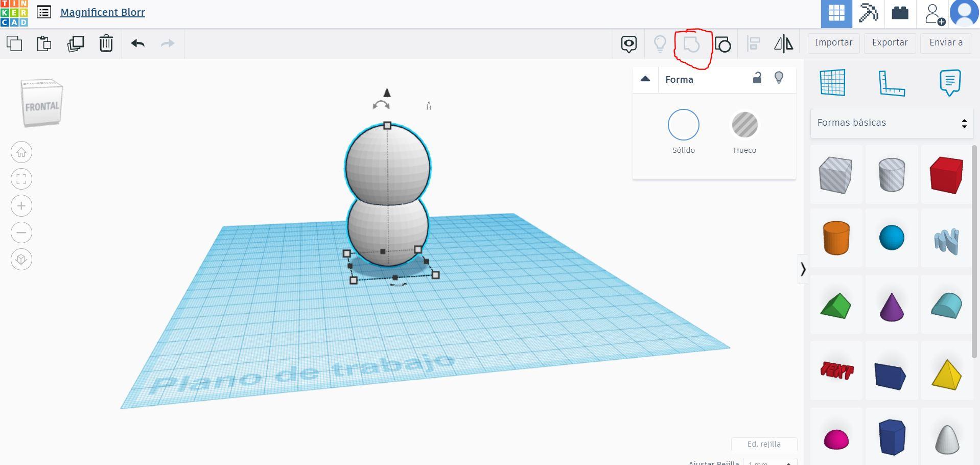Rename the design Magnificent Blorr
Screen dimensions: 980x465
103,12
